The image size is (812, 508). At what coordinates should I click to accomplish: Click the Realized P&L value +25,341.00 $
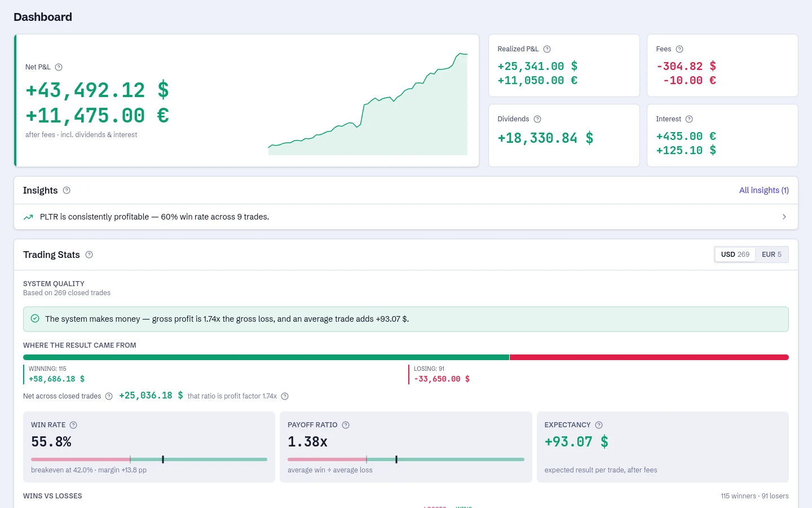click(x=537, y=66)
